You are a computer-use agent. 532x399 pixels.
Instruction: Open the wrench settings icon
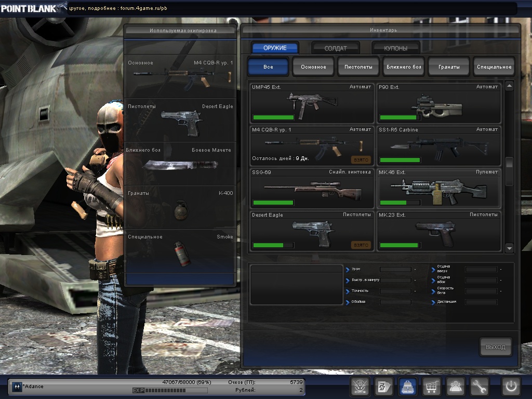(479, 387)
